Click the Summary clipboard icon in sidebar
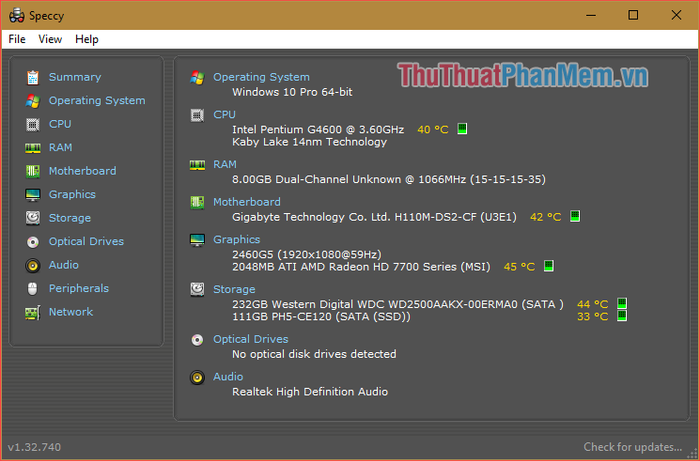The image size is (700, 461). click(x=33, y=77)
